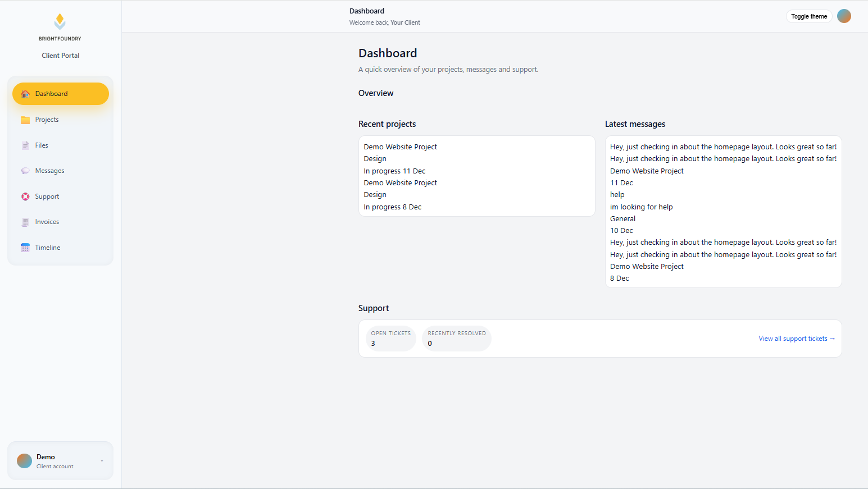This screenshot has height=489, width=868.
Task: Click the BrightFoundry logo icon
Action: coord(60,21)
